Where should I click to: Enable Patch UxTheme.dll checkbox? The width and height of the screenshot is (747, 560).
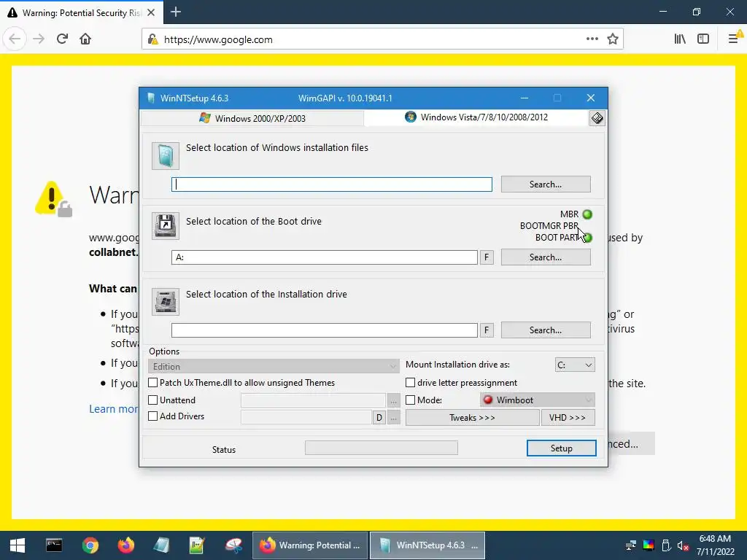point(153,382)
